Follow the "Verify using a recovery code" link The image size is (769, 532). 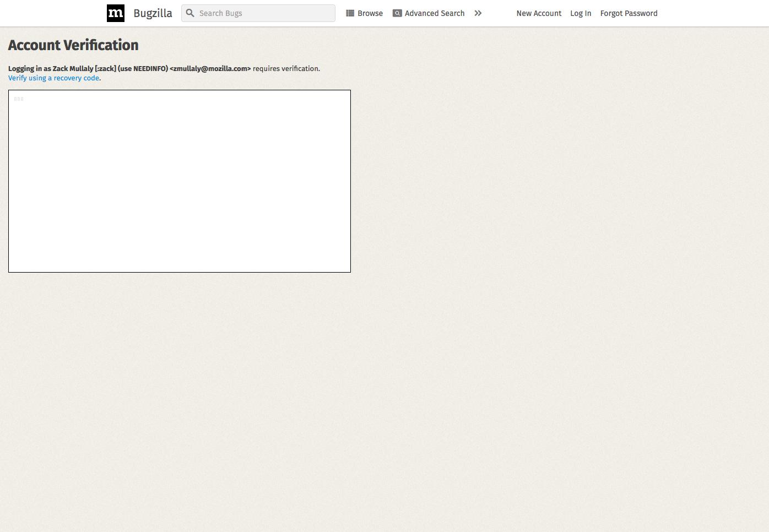(53, 78)
